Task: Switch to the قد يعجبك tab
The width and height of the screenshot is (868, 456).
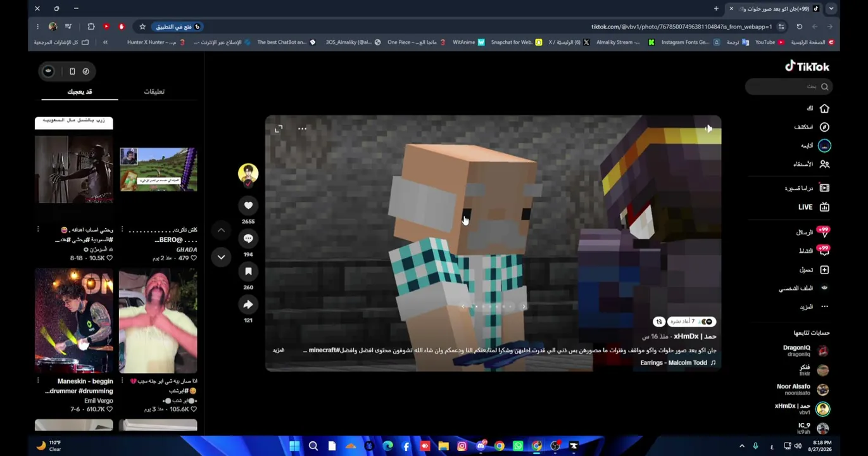Action: point(80,92)
